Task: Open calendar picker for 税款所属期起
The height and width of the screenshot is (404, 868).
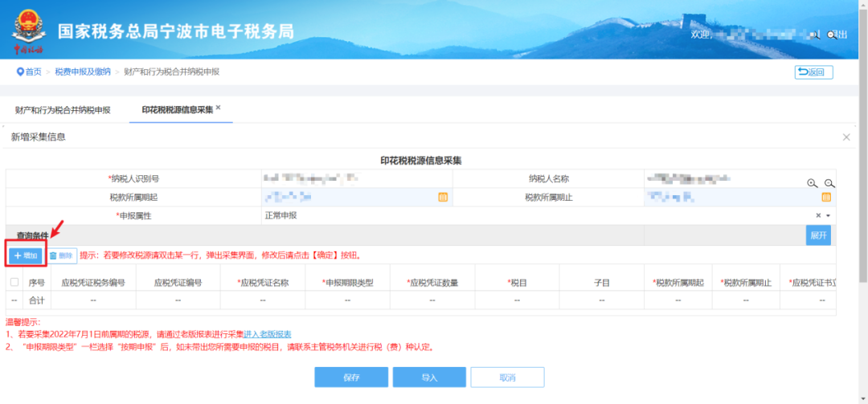Action: pyautogui.click(x=443, y=197)
